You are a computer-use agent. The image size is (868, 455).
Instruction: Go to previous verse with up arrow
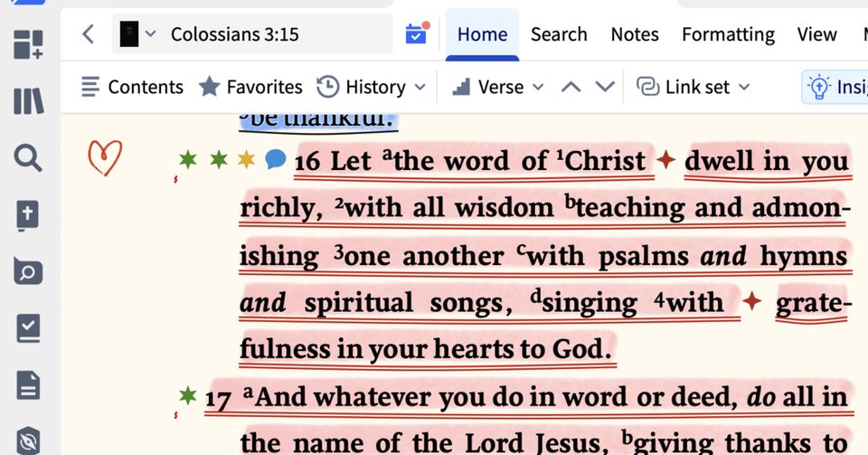(571, 87)
